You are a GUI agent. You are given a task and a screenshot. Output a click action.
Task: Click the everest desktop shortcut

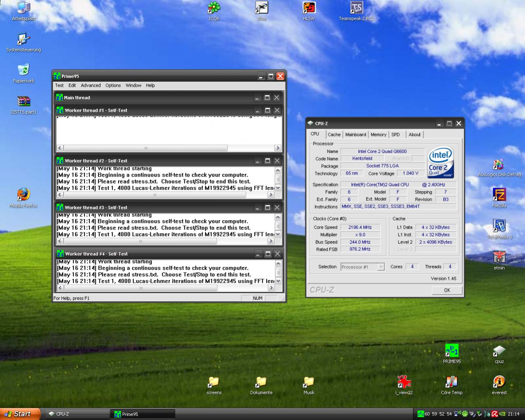pyautogui.click(x=499, y=382)
